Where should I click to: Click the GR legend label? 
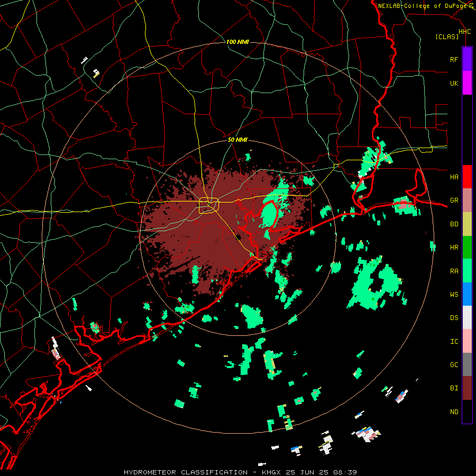(454, 200)
